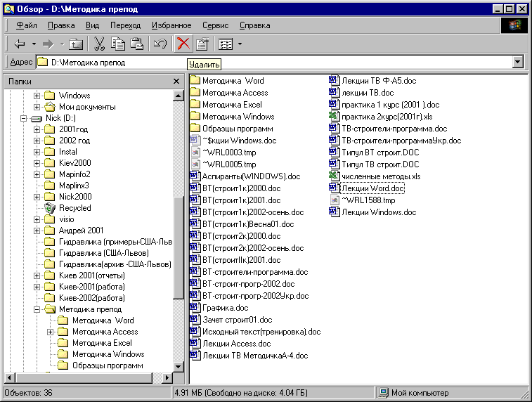This screenshot has width=532, height=402.
Task: Select численные методы.xls Excel icon
Action: [334, 176]
